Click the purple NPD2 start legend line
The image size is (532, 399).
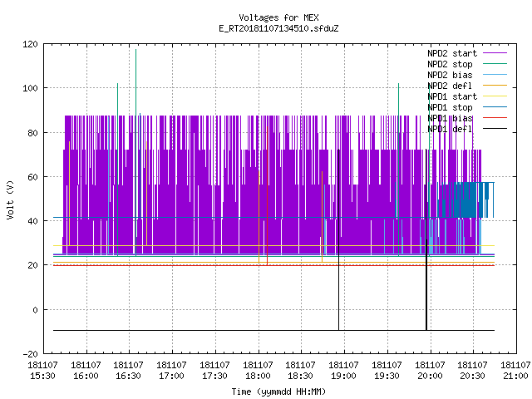click(495, 53)
